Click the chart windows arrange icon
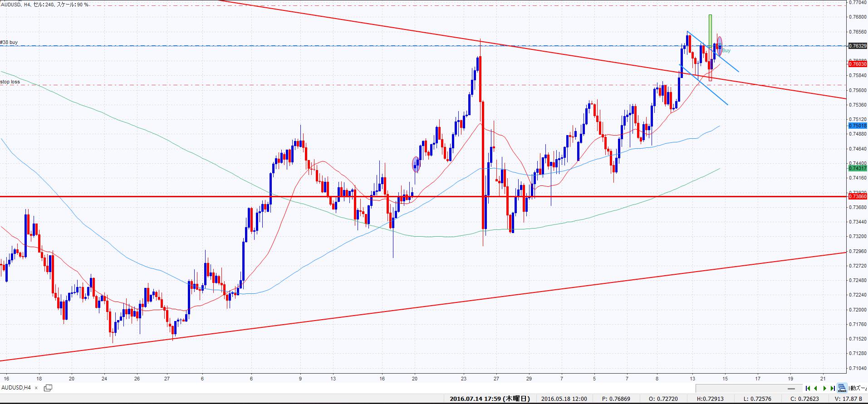This screenshot has height=404, width=868. pyautogui.click(x=842, y=388)
